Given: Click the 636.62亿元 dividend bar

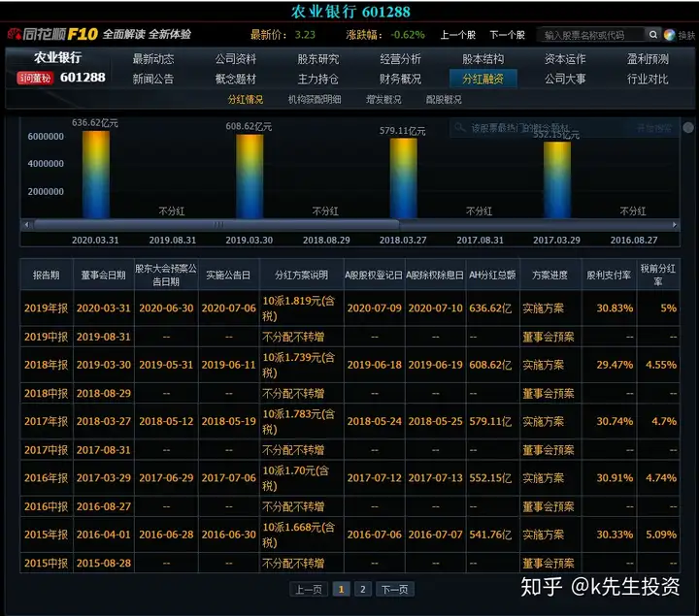Looking at the screenshot, I should coord(96,175).
